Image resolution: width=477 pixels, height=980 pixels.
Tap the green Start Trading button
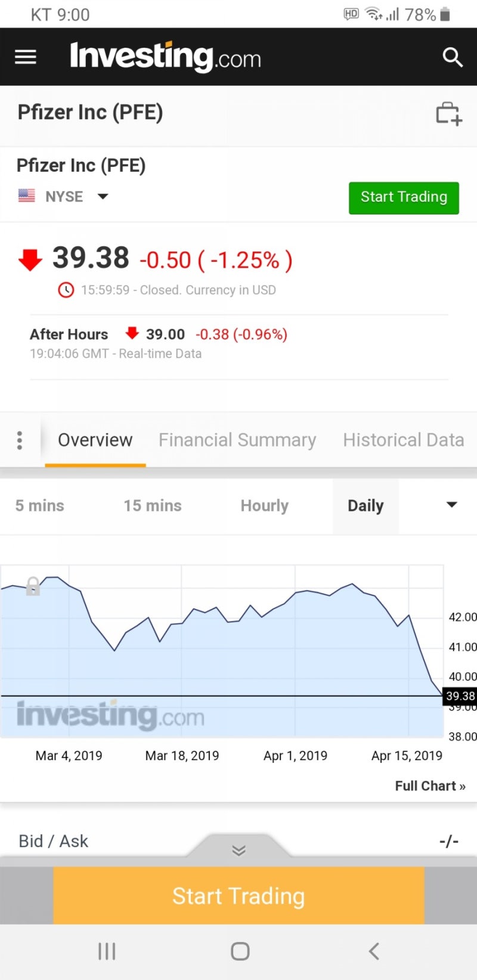point(404,197)
